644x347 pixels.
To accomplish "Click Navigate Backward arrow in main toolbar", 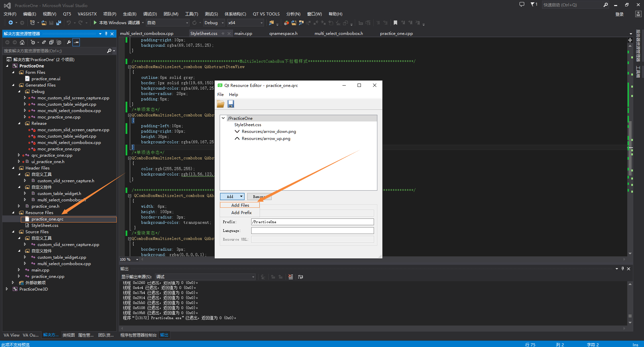I will coord(11,23).
